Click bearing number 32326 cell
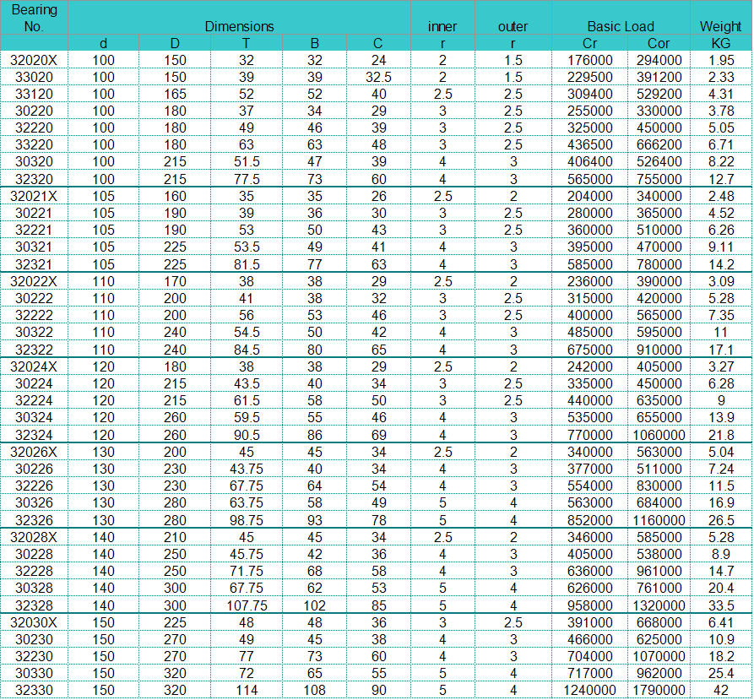This screenshot has width=754, height=700. tap(34, 519)
